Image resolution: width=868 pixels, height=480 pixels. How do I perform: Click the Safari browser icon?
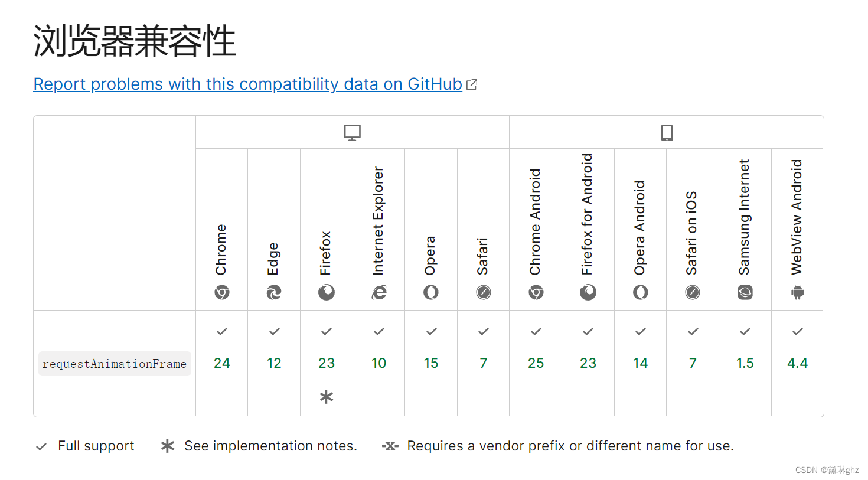(x=483, y=292)
